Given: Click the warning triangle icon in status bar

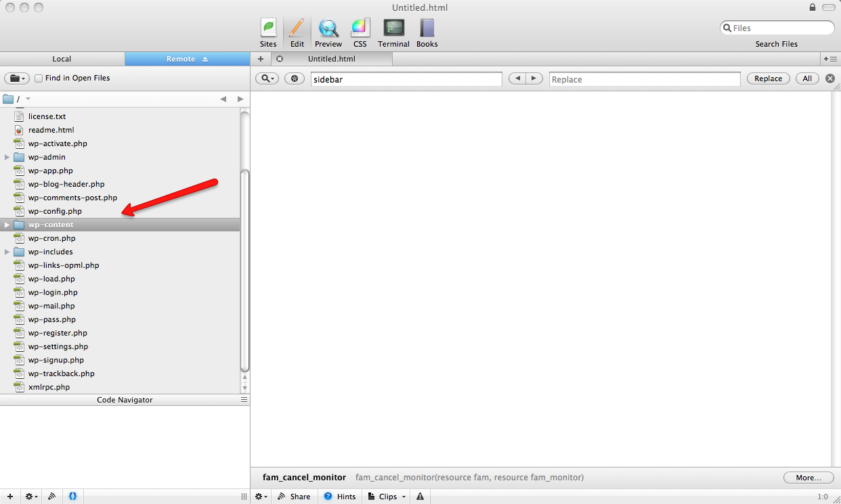Looking at the screenshot, I should 420,497.
